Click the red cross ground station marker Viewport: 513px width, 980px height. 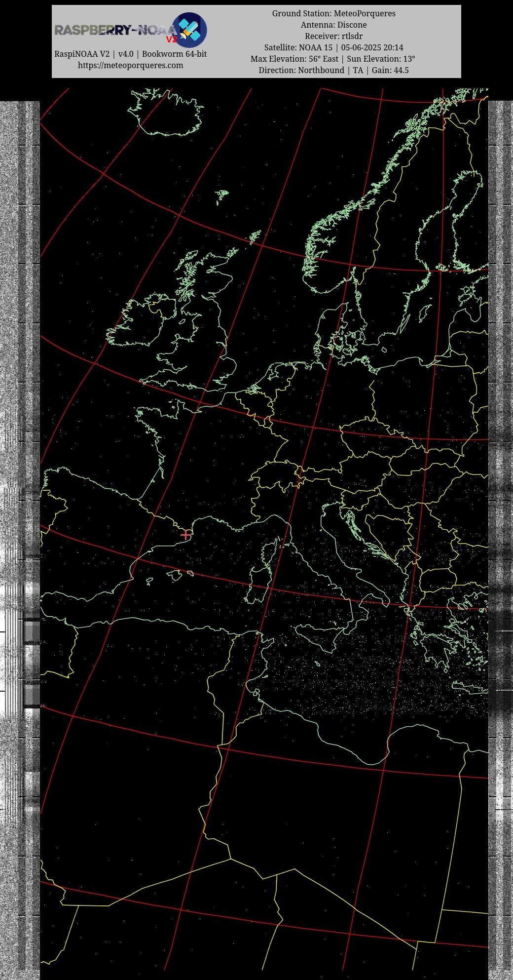coord(185,535)
